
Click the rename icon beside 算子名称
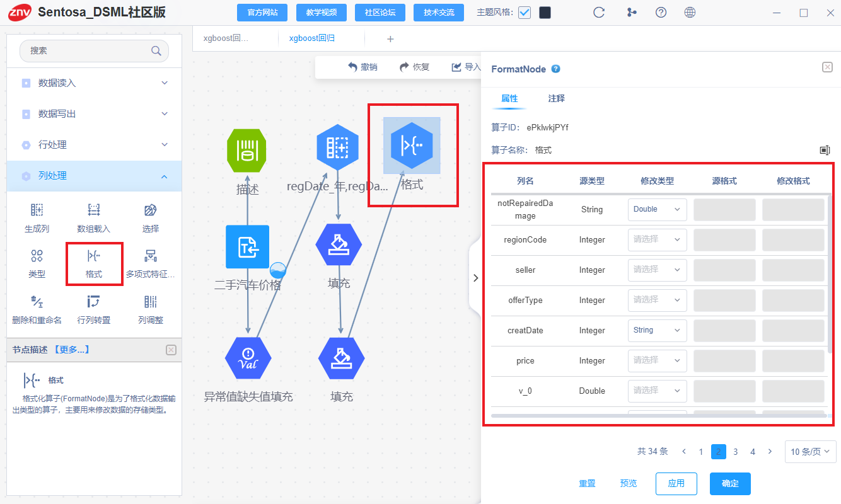click(825, 150)
